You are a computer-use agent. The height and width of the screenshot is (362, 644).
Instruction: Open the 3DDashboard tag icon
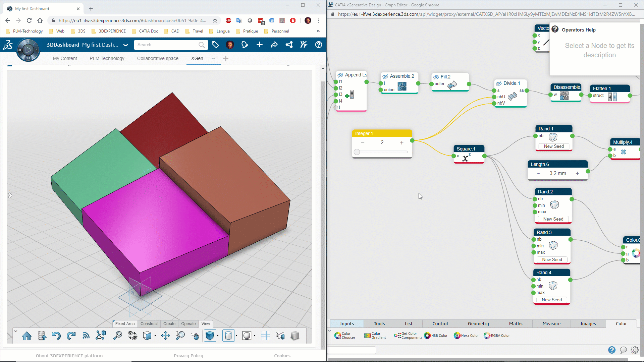point(215,45)
